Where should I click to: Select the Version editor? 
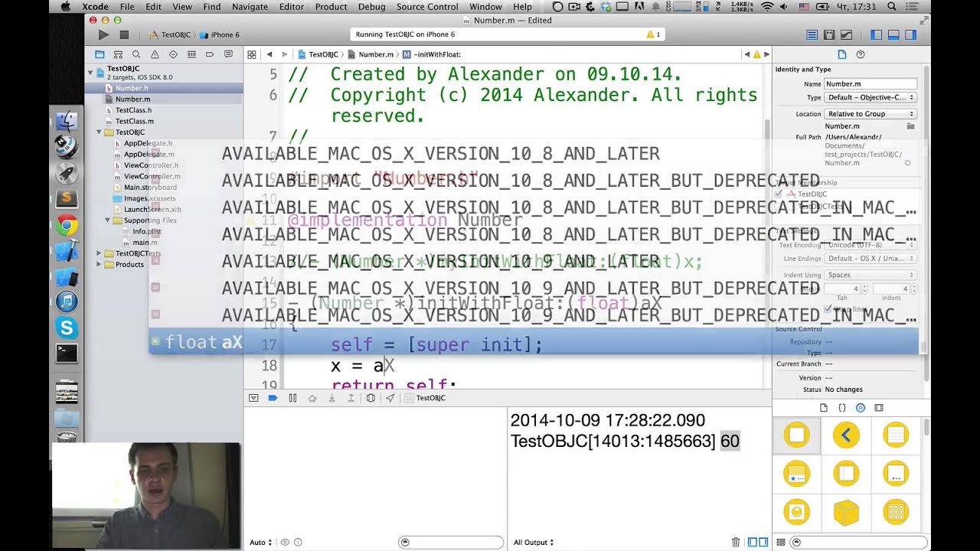tap(846, 35)
